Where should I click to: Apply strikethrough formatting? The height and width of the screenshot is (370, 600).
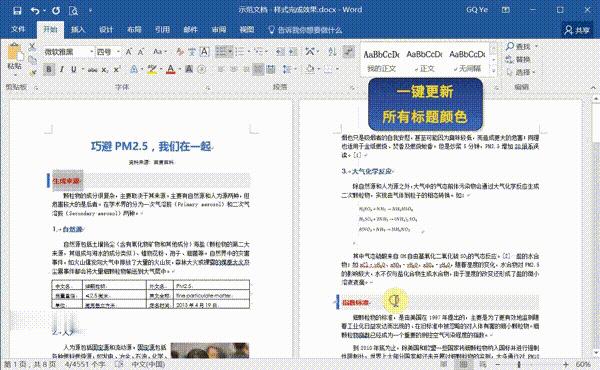coord(92,70)
